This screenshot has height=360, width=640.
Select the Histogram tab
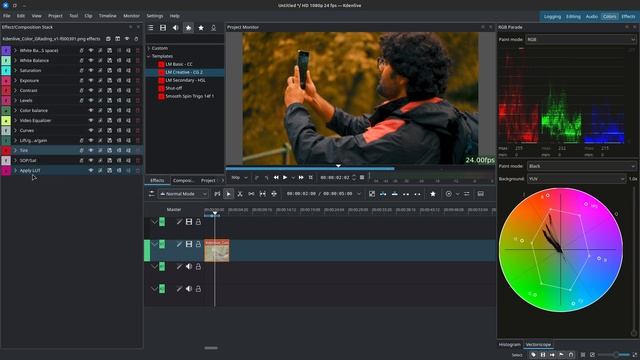[509, 344]
